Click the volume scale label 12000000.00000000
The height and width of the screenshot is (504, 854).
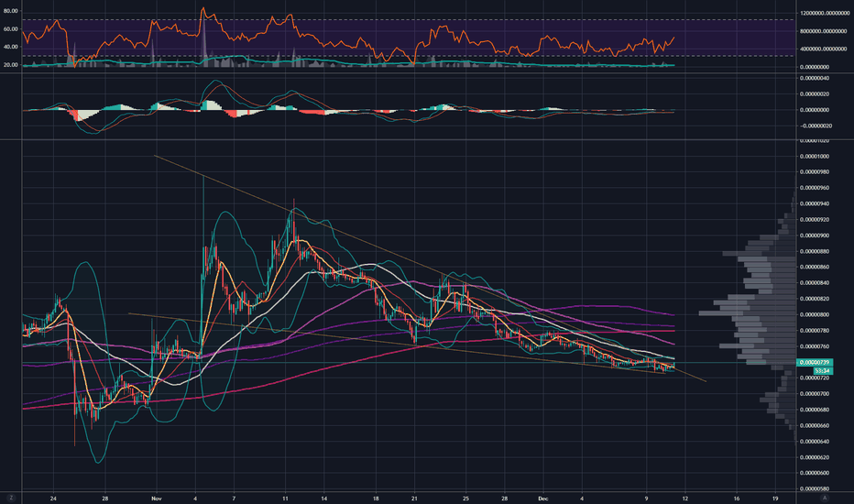(825, 13)
